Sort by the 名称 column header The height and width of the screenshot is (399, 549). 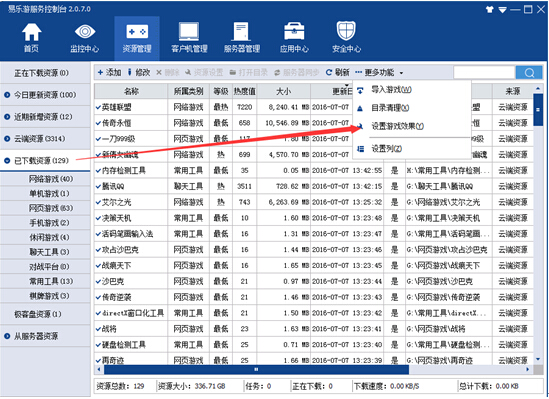131,91
